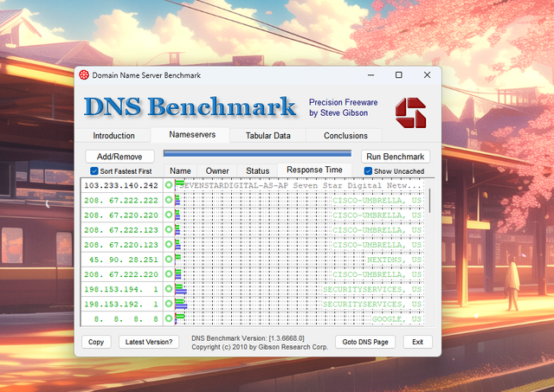554x392 pixels.
Task: Click status circle for 208.67.222.123
Action: coord(169,229)
